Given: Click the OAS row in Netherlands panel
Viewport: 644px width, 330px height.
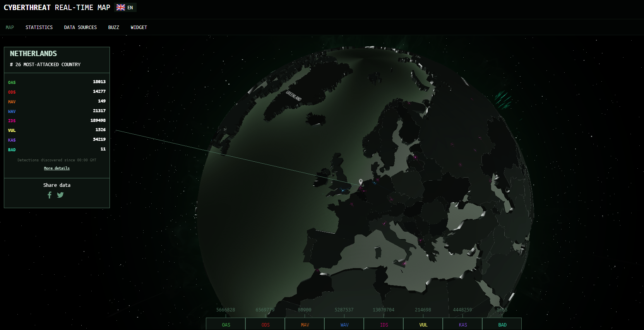Looking at the screenshot, I should click(57, 82).
